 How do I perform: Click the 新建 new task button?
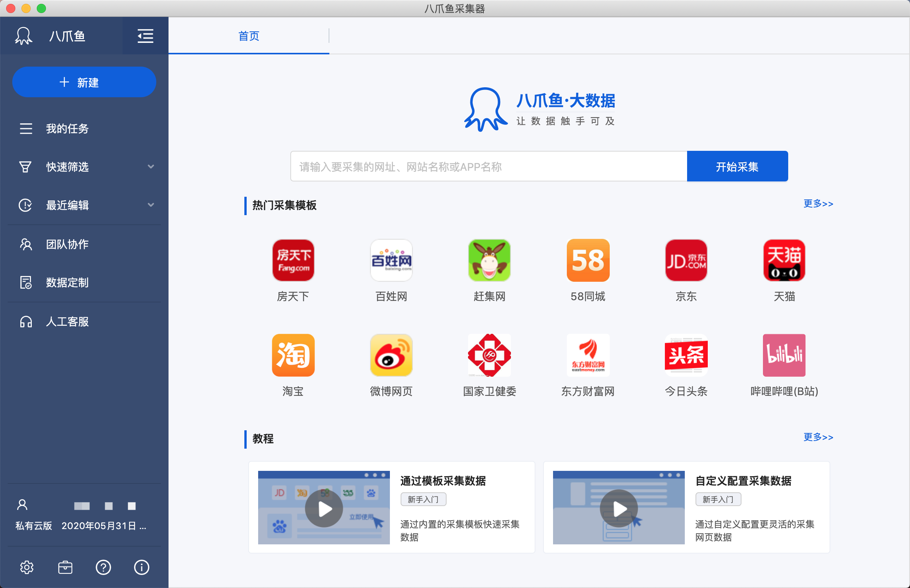pos(84,82)
